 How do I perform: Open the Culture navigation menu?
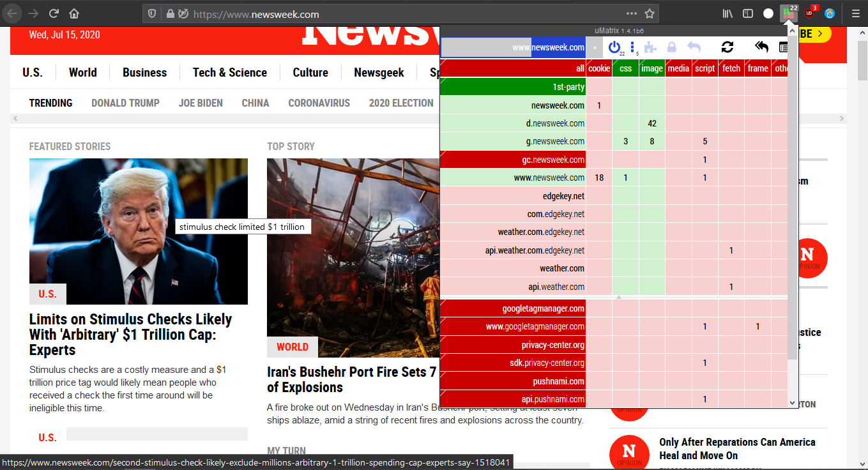tap(310, 73)
